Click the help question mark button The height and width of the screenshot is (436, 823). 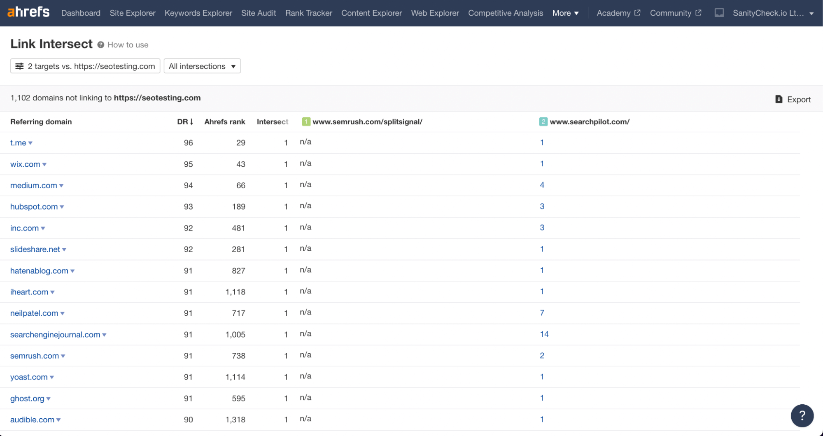click(802, 416)
